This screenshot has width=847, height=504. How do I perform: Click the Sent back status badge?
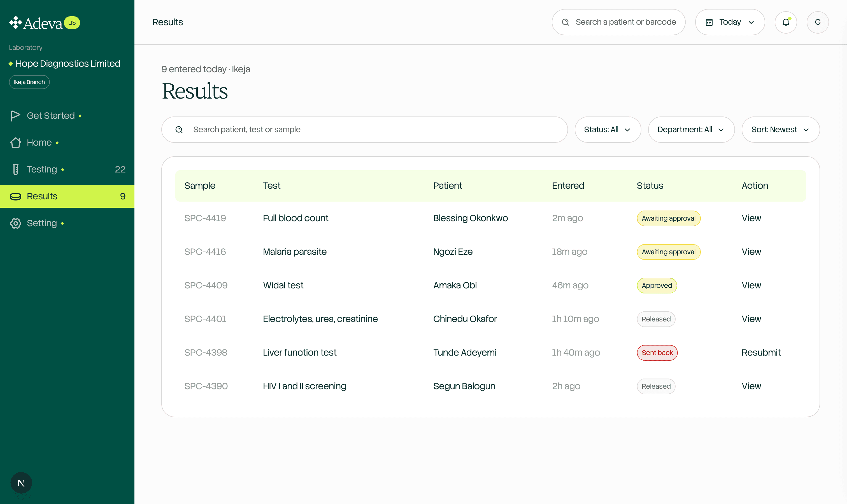[657, 353]
